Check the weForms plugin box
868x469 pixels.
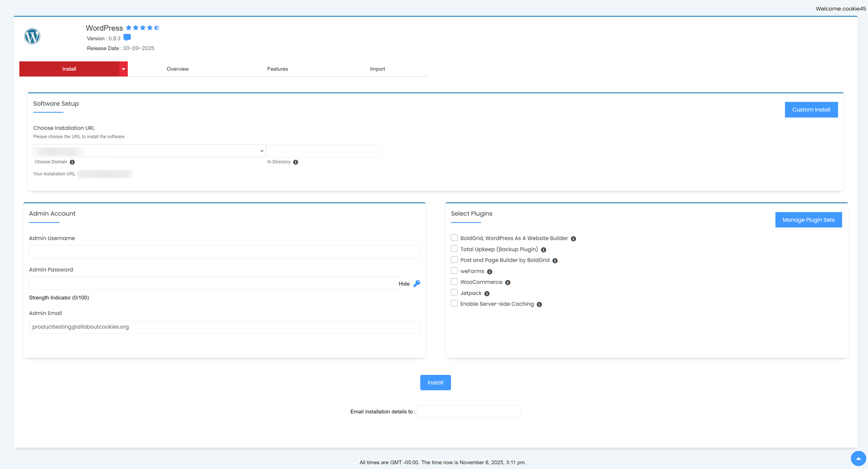pyautogui.click(x=454, y=271)
